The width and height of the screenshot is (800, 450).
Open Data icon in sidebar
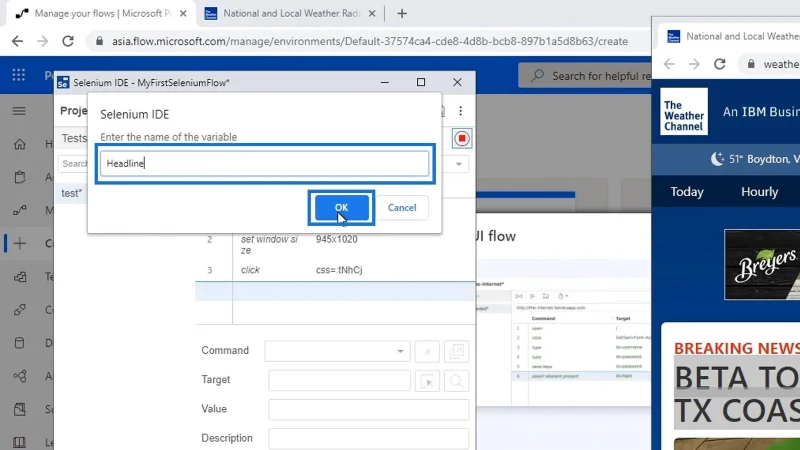point(19,343)
